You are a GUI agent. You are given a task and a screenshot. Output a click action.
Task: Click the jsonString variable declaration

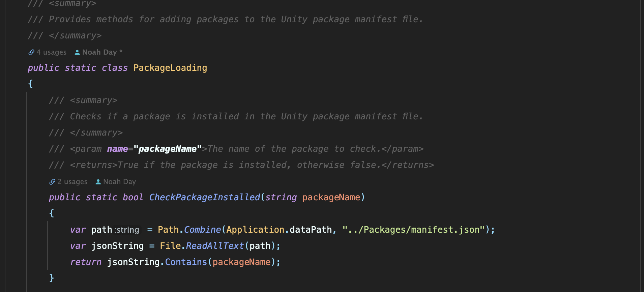tap(117, 246)
